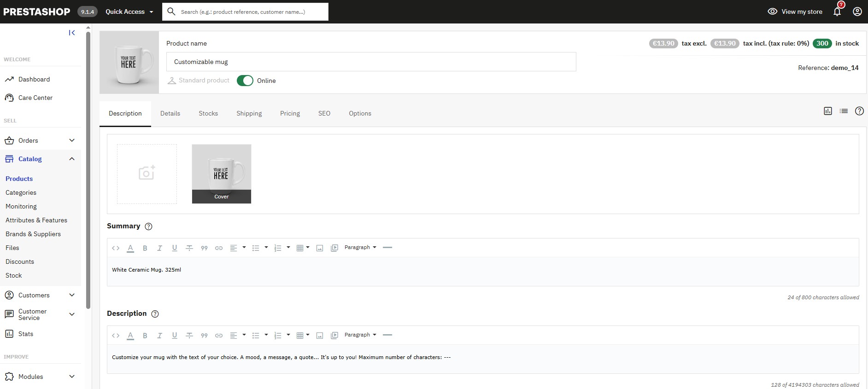Image resolution: width=868 pixels, height=389 pixels.
Task: Click the Summary help tooltip icon
Action: click(148, 226)
